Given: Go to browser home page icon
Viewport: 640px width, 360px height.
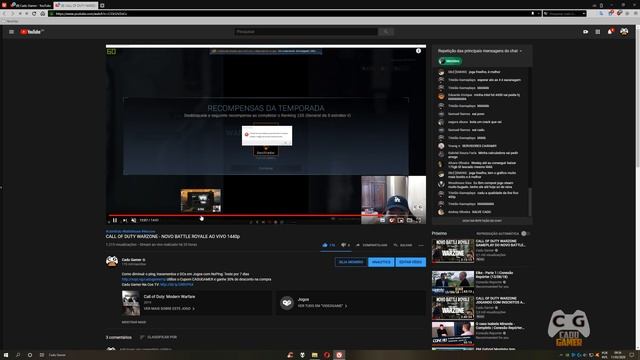Looking at the screenshot, I should click(x=42, y=13).
